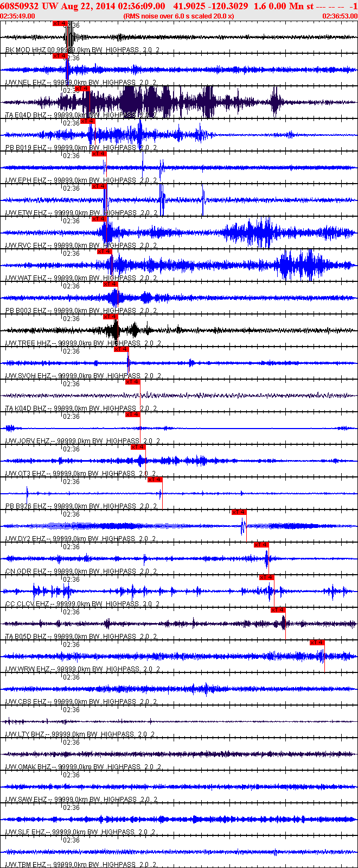358x868 pixels.
Task: Select the red pick flag on the BK.MOD HHZ trace
Action: 60,23
